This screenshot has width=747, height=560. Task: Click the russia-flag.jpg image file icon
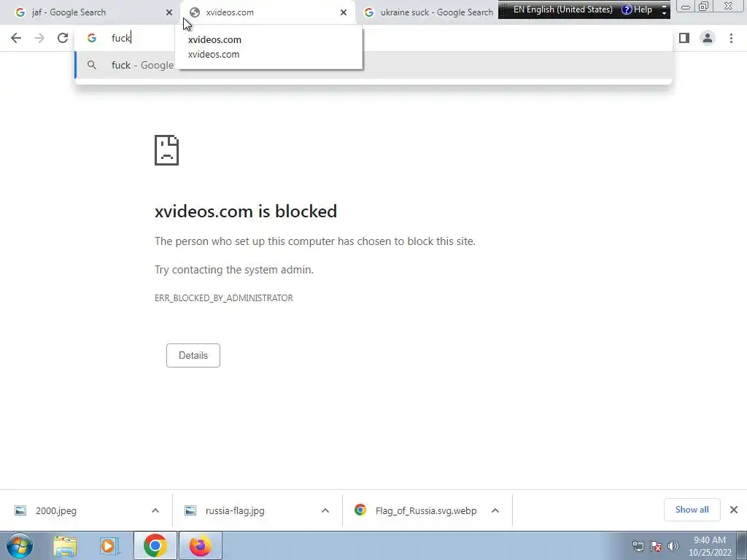tap(190, 510)
